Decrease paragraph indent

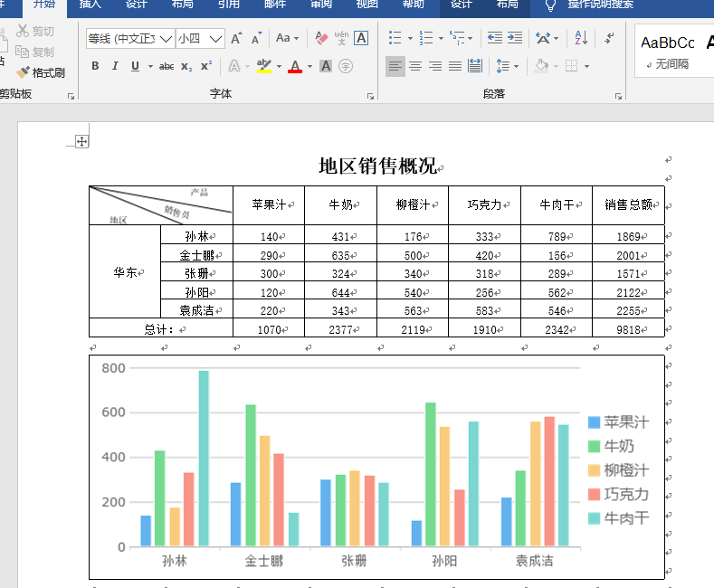pyautogui.click(x=494, y=38)
